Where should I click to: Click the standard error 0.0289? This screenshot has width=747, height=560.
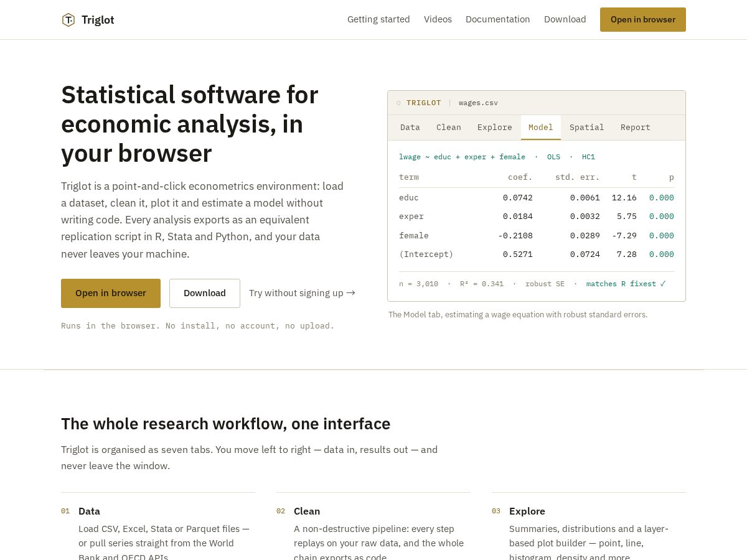pos(585,236)
